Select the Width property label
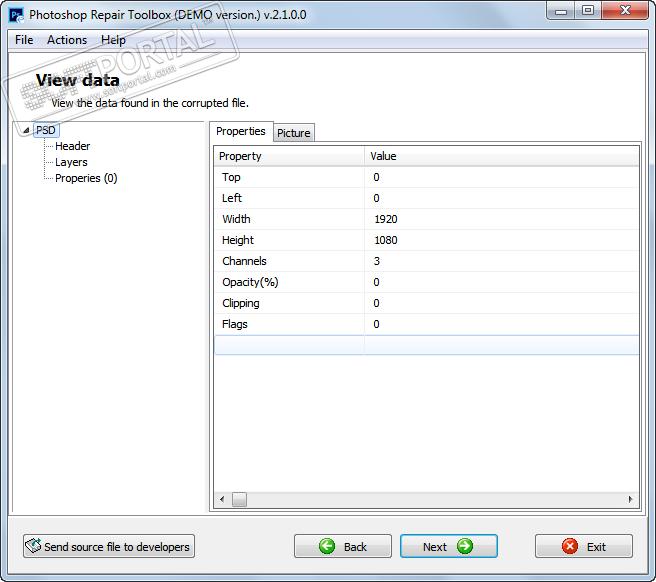656x582 pixels. (x=236, y=219)
